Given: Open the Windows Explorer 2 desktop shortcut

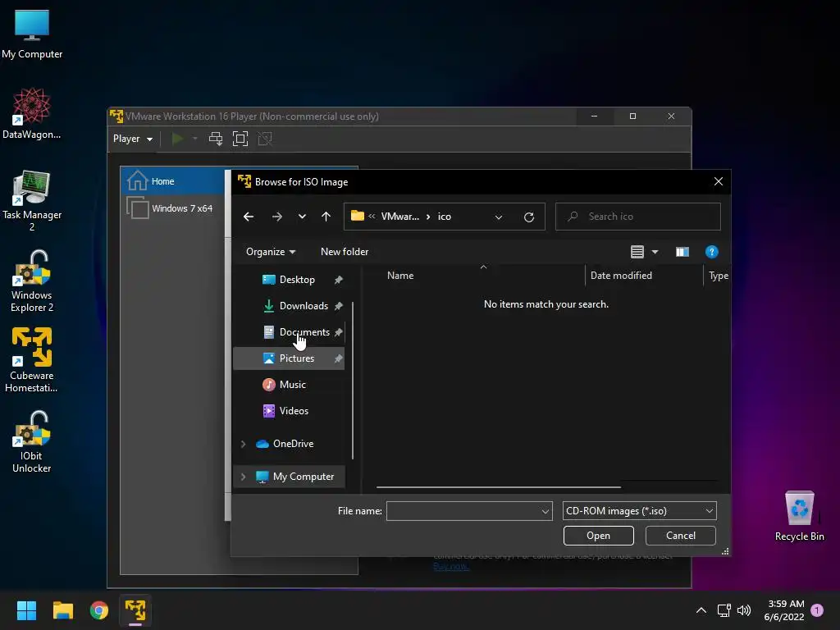Looking at the screenshot, I should coord(32,281).
